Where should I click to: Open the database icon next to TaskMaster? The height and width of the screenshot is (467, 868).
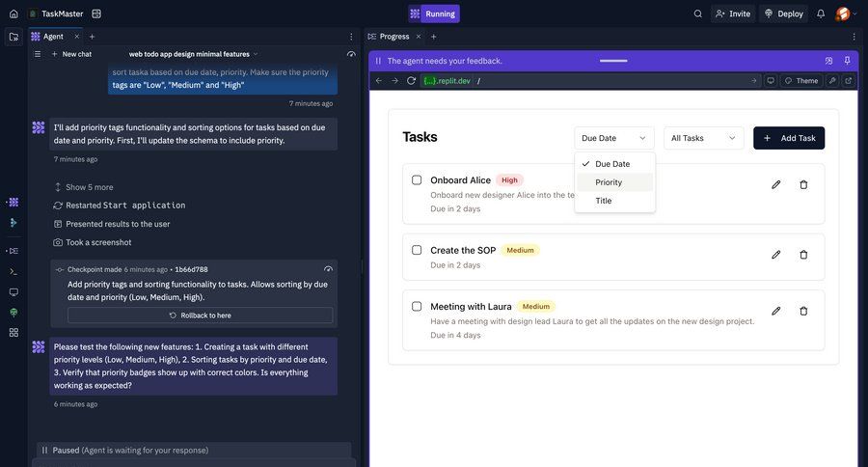click(x=96, y=14)
